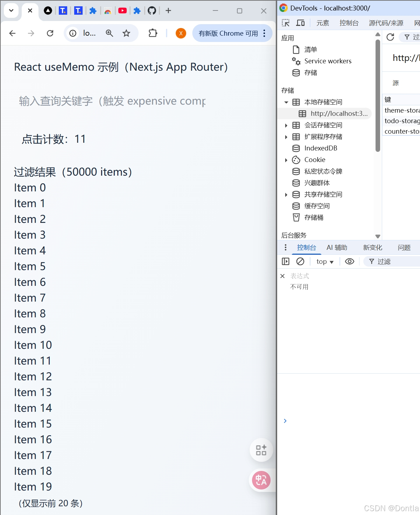
Task: Open the 控制台 tab in DevTools top bar
Action: 349,23
